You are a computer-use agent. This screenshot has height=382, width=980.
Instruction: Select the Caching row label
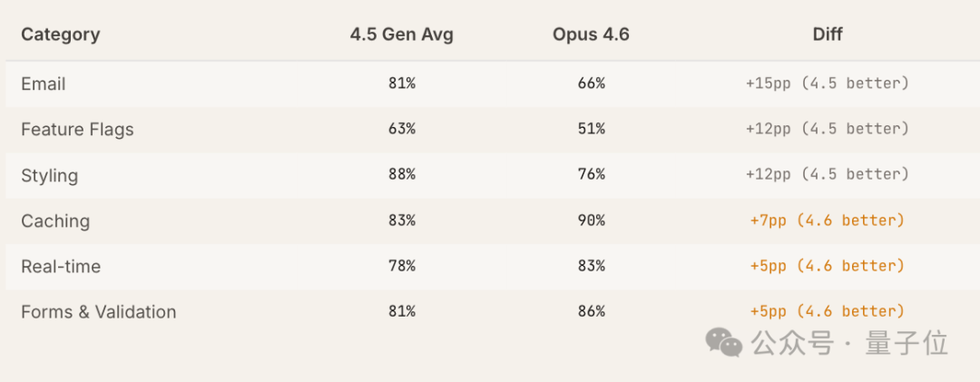pos(55,220)
